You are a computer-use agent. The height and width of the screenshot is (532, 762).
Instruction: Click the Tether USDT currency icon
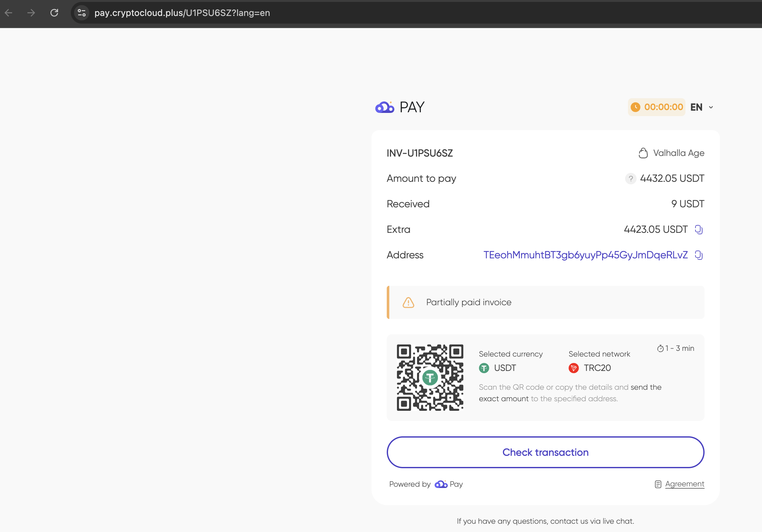click(x=484, y=368)
